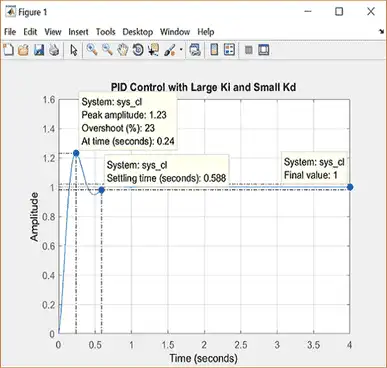Dock the figure with the corner arrow

[381, 32]
